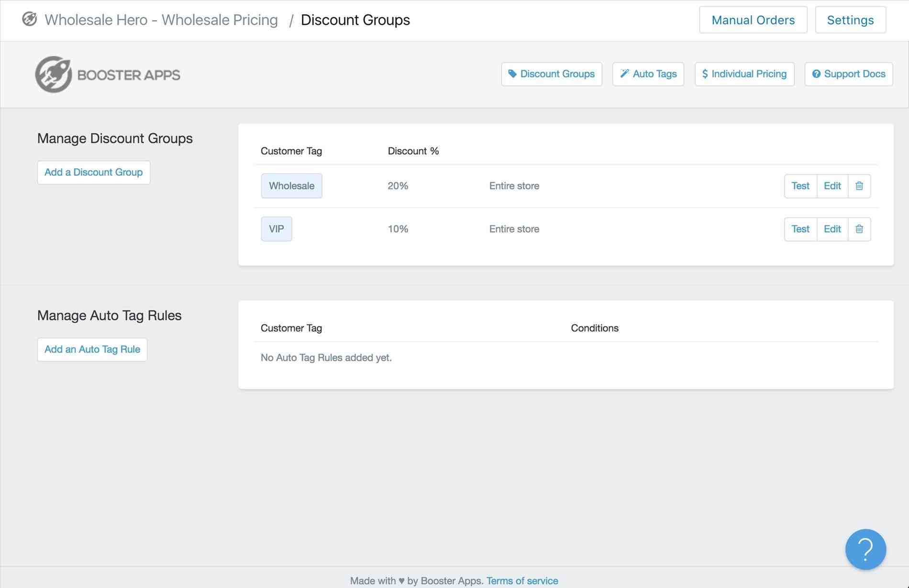909x588 pixels.
Task: Open the Discount Groups tab with the tag icon
Action: pos(552,74)
